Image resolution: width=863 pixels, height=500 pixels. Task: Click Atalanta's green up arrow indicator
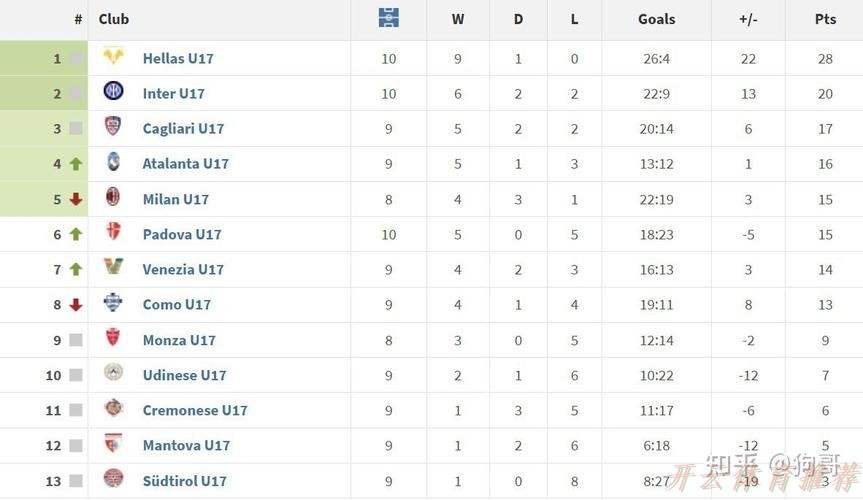[x=76, y=164]
